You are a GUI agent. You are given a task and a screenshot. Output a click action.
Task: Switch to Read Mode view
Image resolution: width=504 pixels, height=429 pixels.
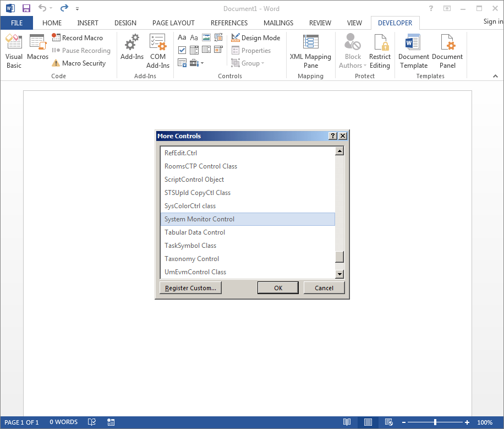pos(347,422)
